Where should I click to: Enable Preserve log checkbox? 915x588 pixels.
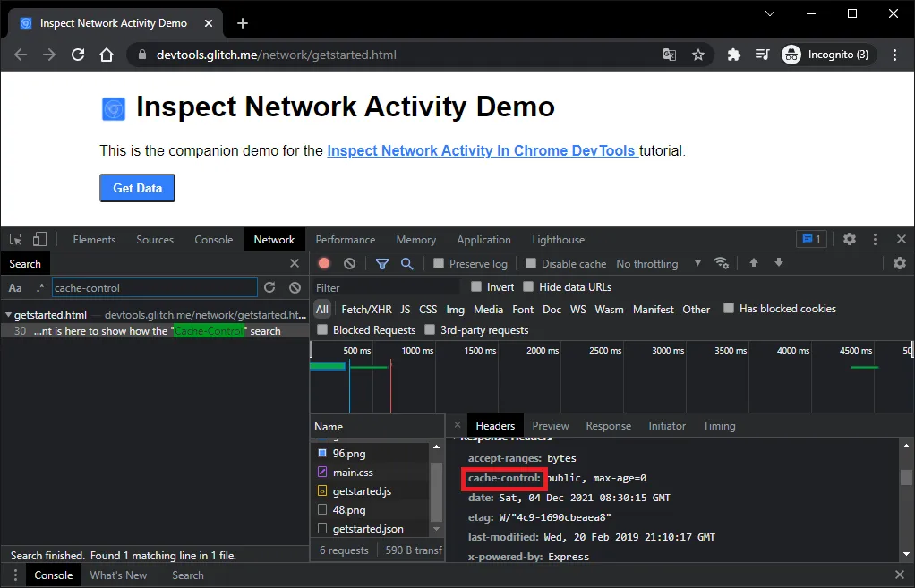pyautogui.click(x=439, y=263)
